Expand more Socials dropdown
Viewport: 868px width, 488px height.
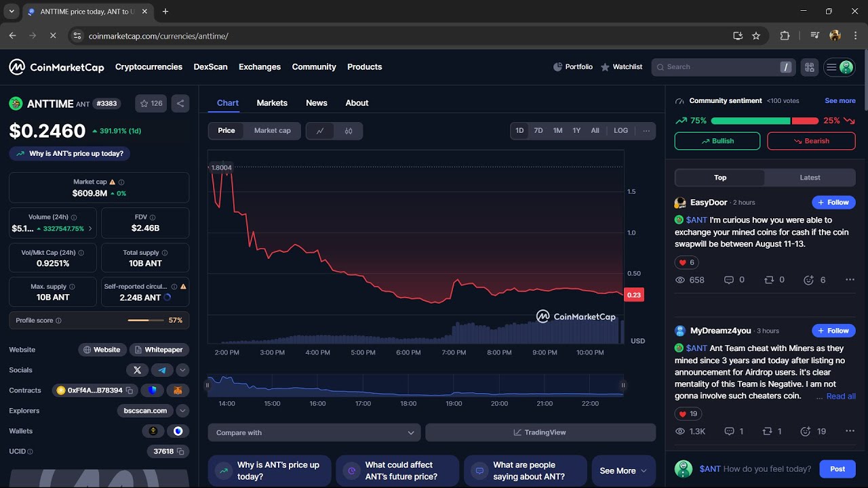182,370
